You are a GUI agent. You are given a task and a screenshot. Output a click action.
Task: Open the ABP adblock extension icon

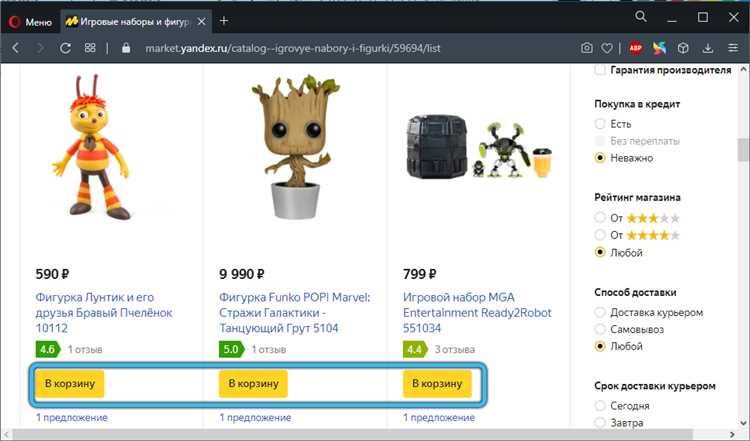636,48
